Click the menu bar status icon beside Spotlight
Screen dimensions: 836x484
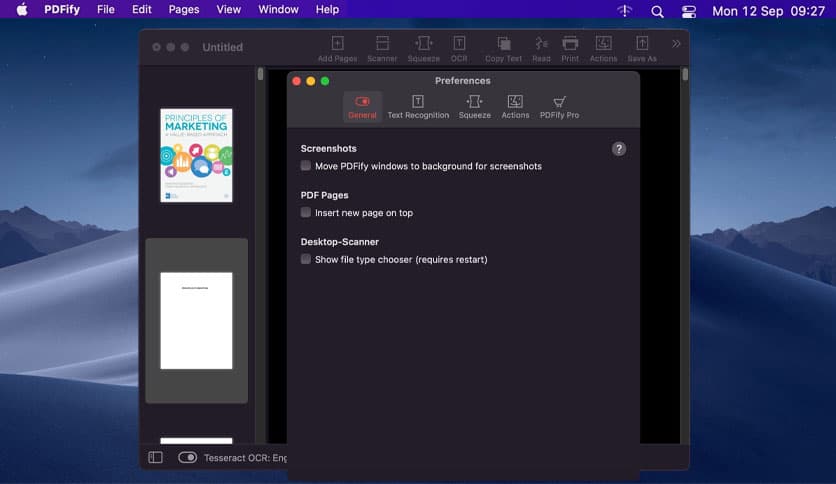tap(624, 11)
